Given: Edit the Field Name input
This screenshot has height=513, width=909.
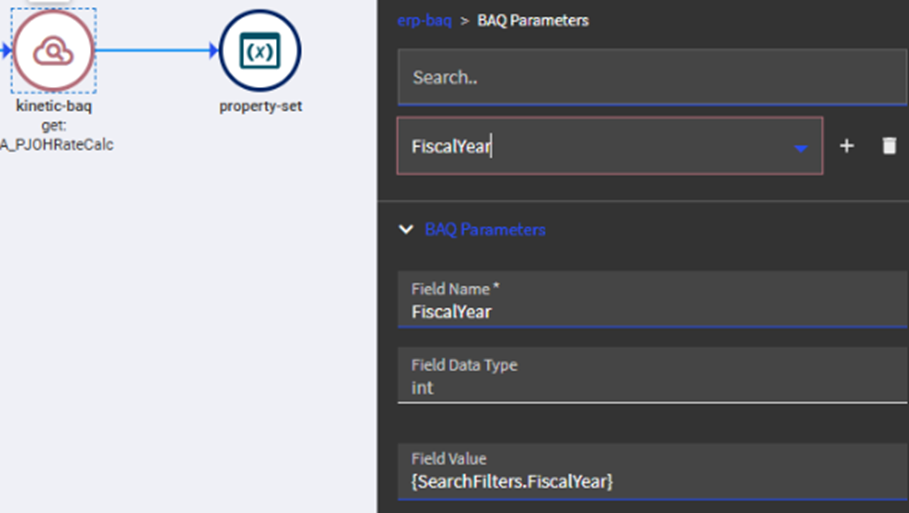Looking at the screenshot, I should (651, 311).
